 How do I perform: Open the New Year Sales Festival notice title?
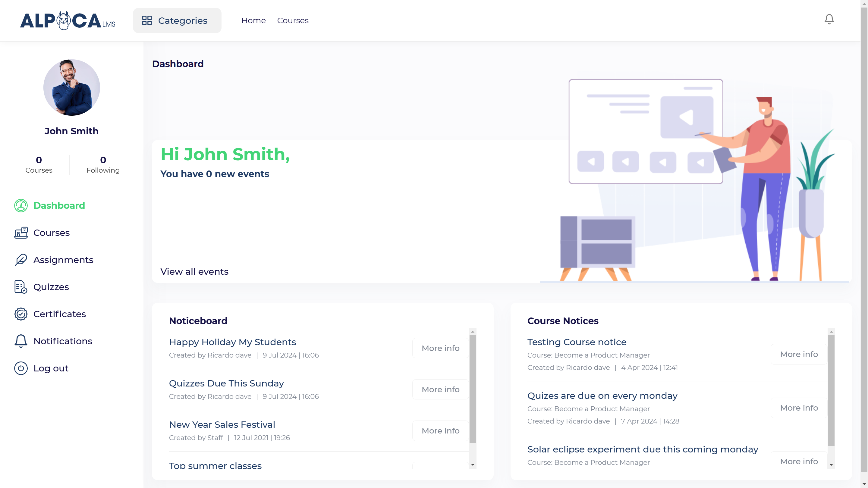[222, 424]
